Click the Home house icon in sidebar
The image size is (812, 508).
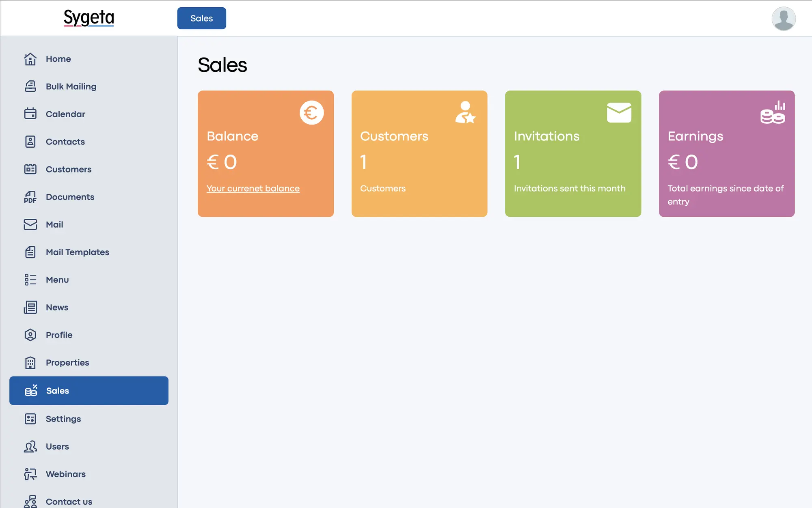coord(30,59)
